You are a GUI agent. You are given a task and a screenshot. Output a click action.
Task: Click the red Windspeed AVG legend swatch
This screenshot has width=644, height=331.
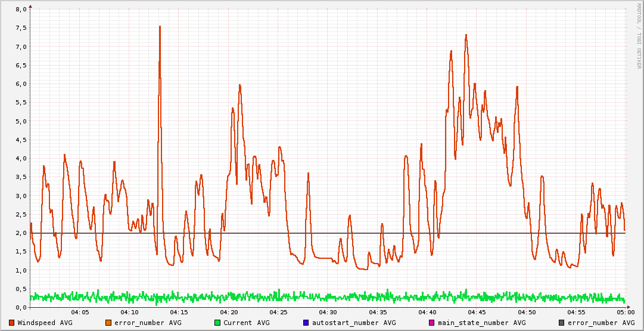11,323
